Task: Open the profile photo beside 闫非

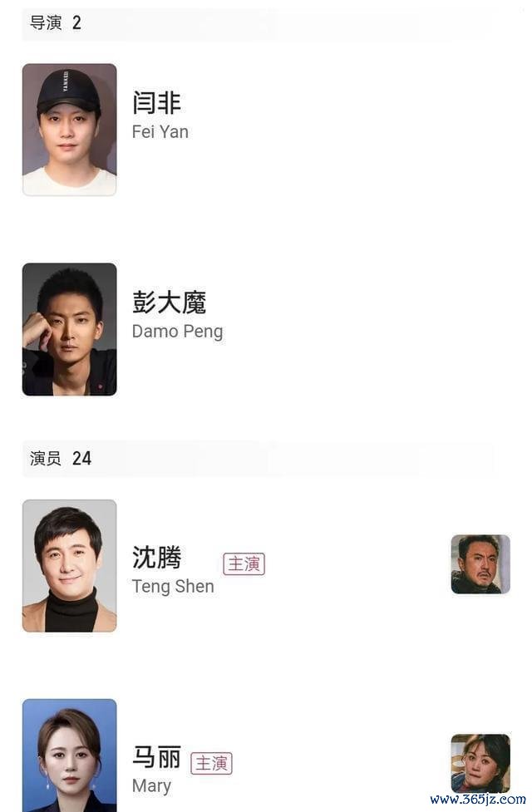Action: pyautogui.click(x=70, y=130)
